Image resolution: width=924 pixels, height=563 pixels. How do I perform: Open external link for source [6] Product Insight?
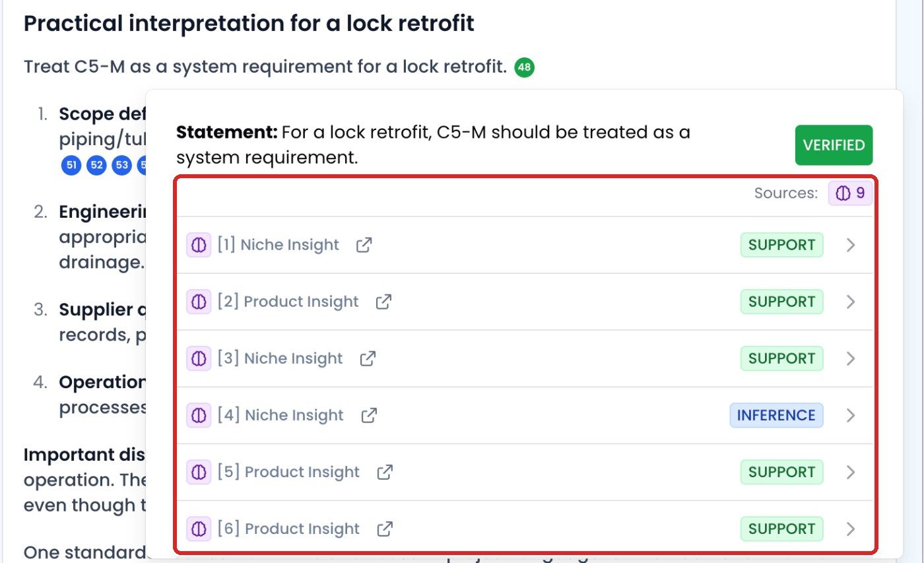click(x=385, y=529)
